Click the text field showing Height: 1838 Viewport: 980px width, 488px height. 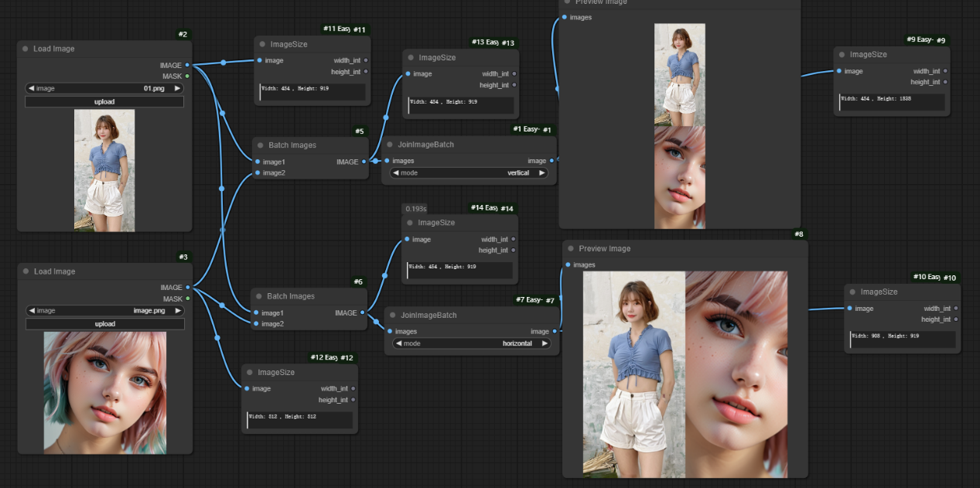892,101
